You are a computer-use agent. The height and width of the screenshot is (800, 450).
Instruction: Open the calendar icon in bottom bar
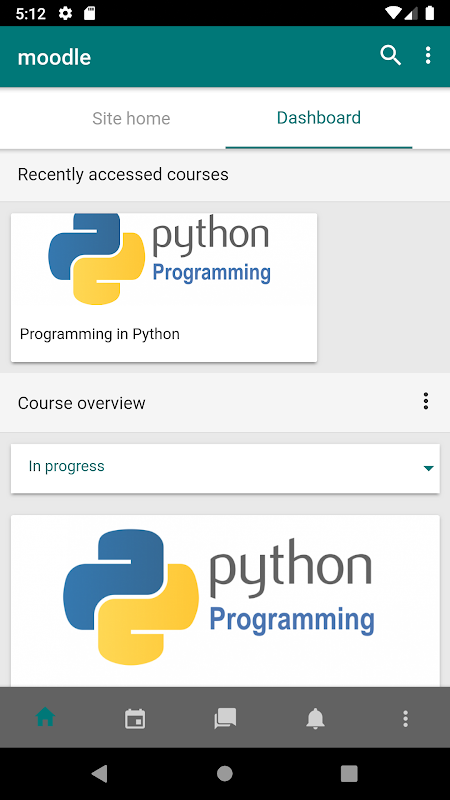pyautogui.click(x=135, y=718)
